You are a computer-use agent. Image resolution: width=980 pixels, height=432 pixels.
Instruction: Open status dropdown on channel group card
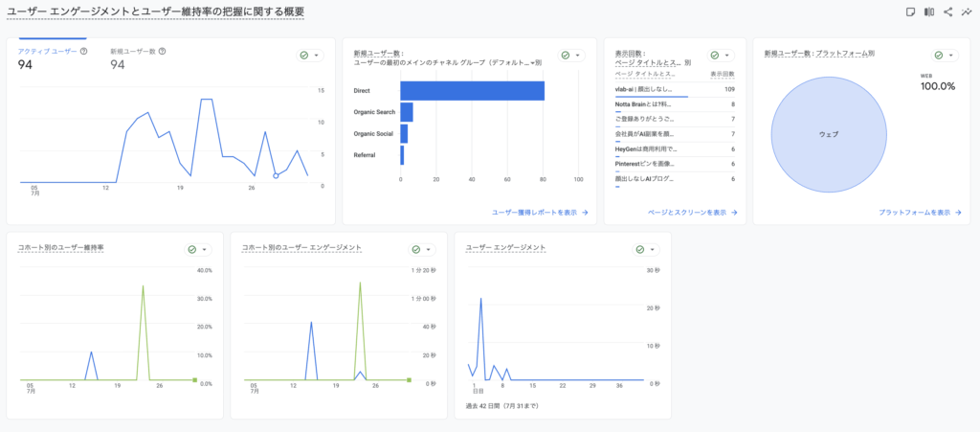(571, 56)
